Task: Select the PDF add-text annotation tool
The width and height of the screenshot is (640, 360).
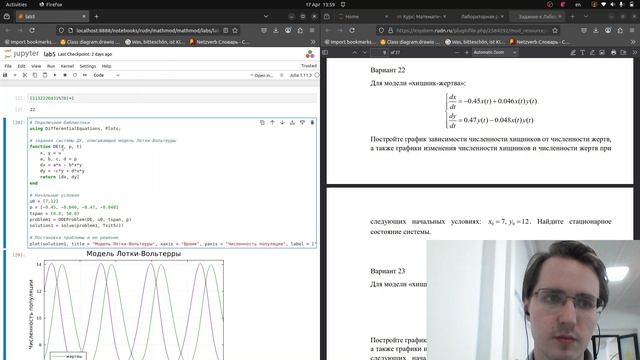Action: coord(582,52)
